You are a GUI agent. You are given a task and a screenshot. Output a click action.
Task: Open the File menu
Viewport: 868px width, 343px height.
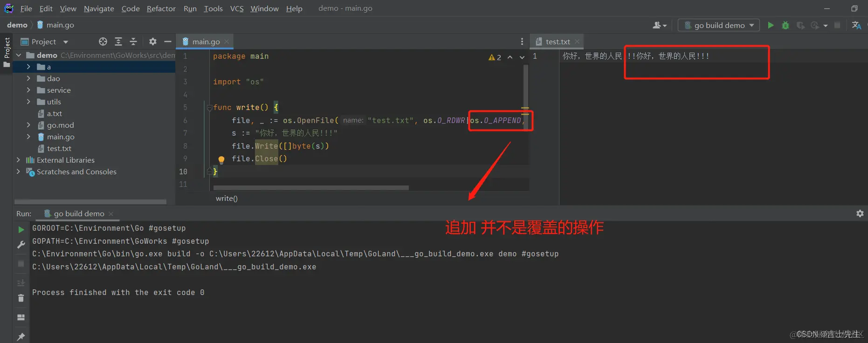tap(26, 8)
